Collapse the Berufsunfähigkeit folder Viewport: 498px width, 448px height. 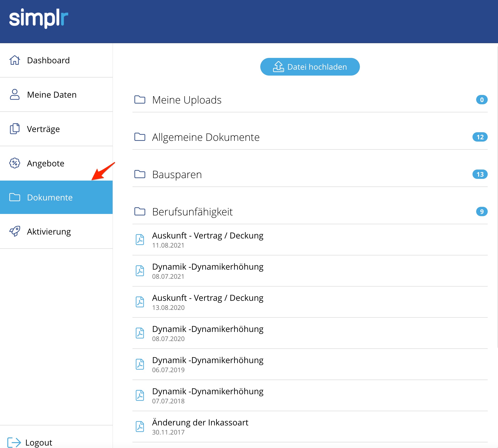192,212
